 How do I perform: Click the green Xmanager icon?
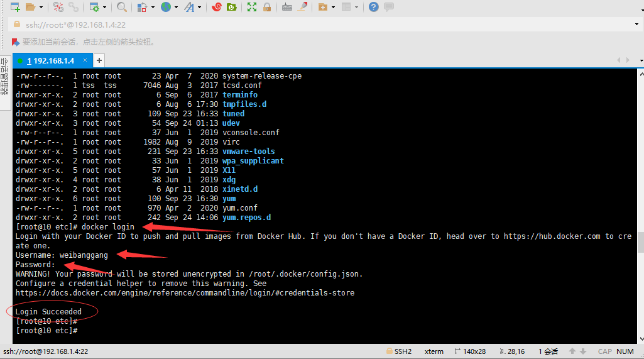pyautogui.click(x=232, y=7)
